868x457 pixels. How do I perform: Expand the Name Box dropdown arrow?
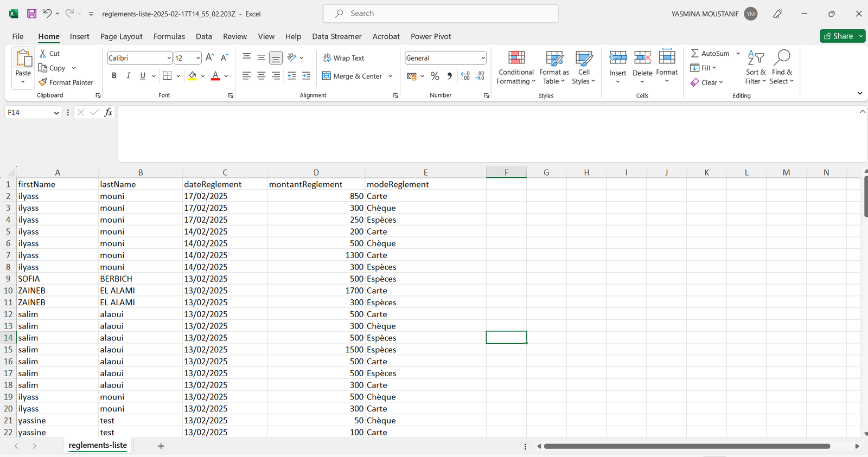pyautogui.click(x=56, y=113)
